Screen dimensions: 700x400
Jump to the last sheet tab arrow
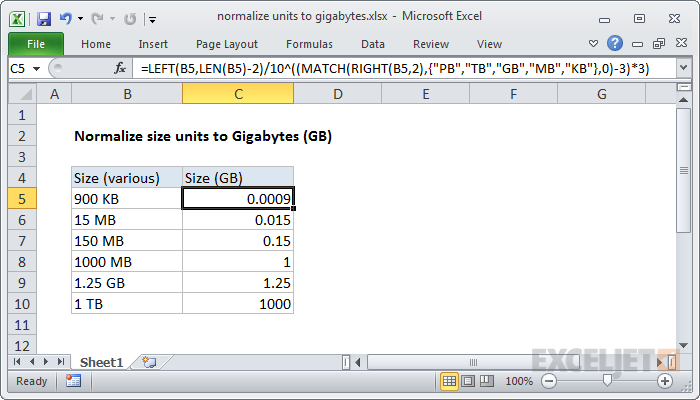click(61, 362)
